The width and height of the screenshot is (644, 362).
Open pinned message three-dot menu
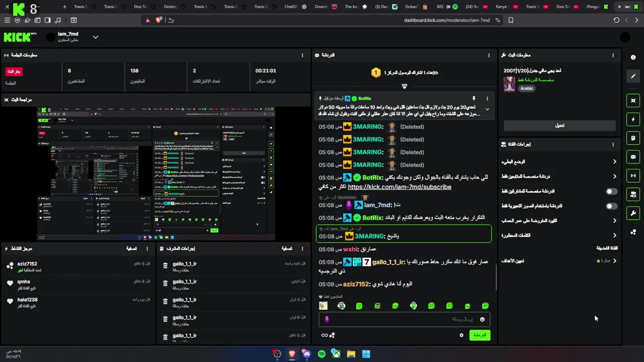click(x=487, y=99)
